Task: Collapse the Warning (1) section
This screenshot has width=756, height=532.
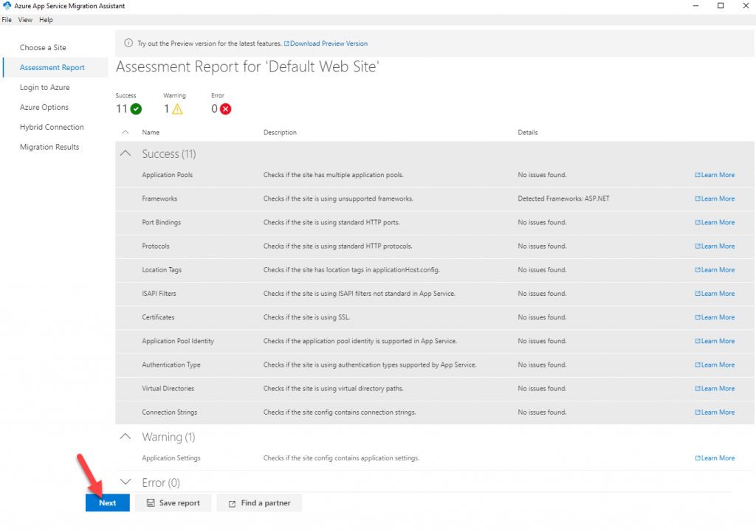Action: click(x=126, y=437)
